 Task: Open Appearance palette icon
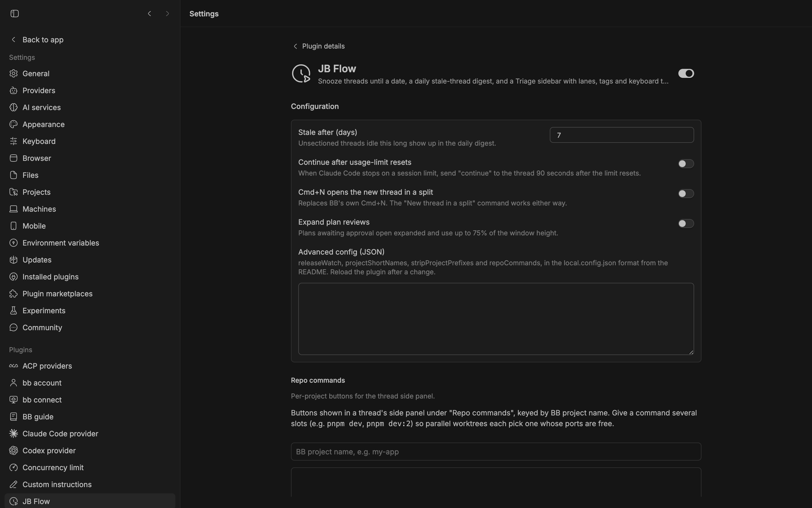tap(14, 124)
